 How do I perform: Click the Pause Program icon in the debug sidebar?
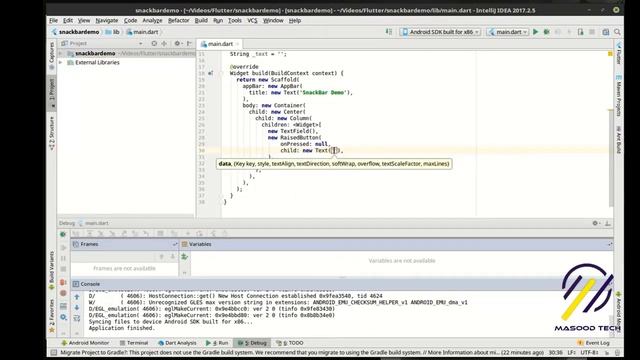[x=63, y=258]
